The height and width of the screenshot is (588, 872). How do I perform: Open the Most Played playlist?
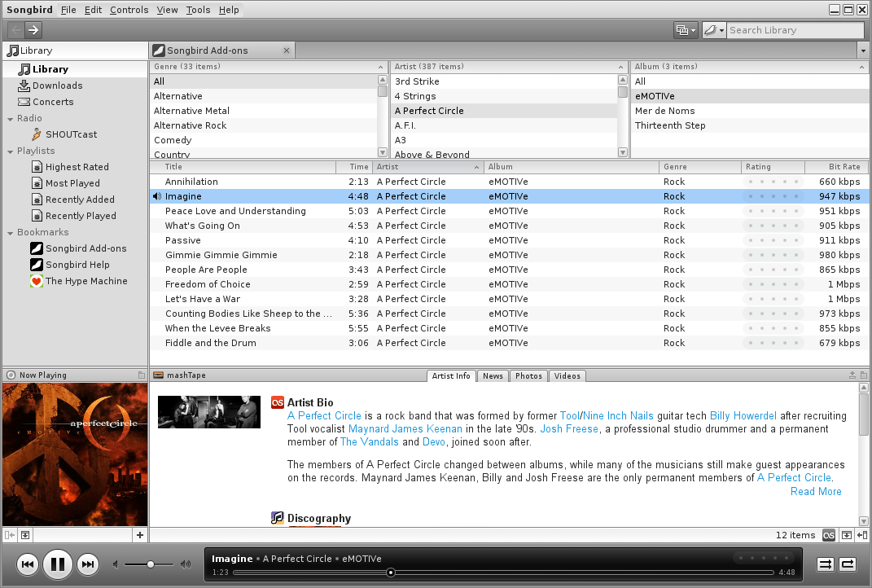pyautogui.click(x=66, y=183)
